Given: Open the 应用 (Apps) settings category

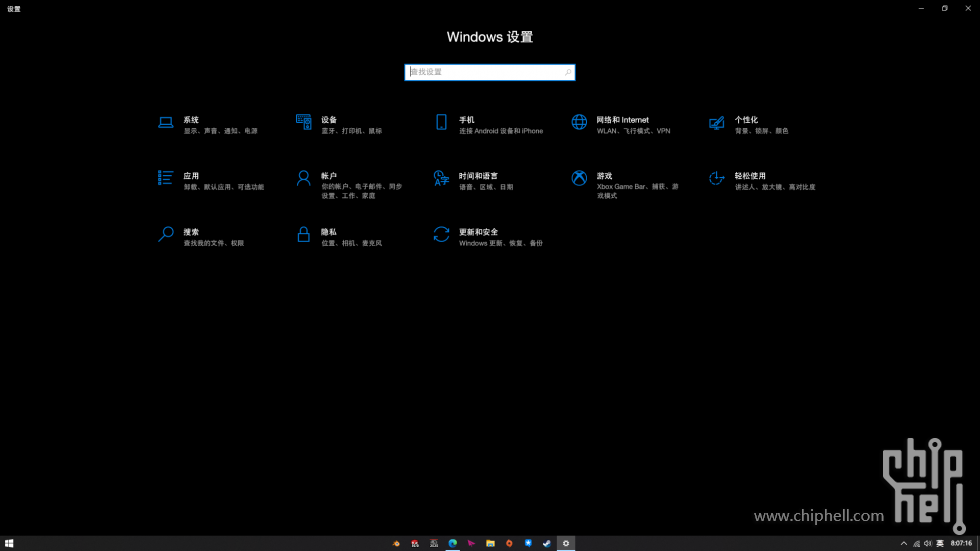Looking at the screenshot, I should point(211,181).
